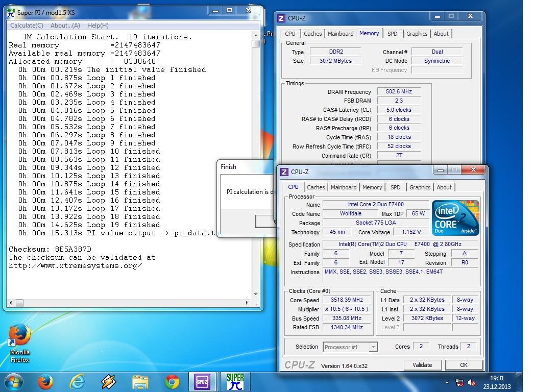Click the FSB:DRAM ratio 2:3
This screenshot has width=558, height=392.
(399, 101)
